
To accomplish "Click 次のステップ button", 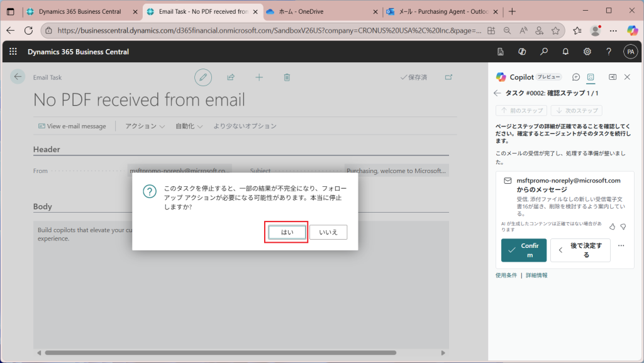I will 577,111.
